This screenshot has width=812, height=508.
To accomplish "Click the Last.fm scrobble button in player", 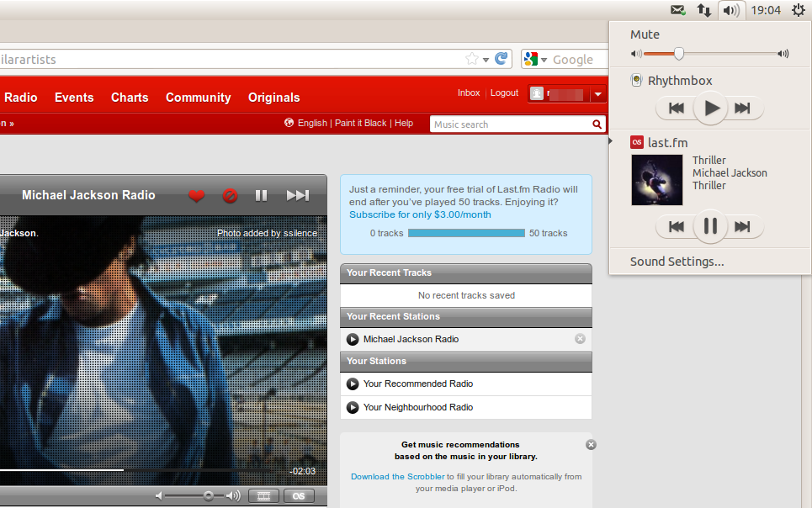I will click(299, 496).
